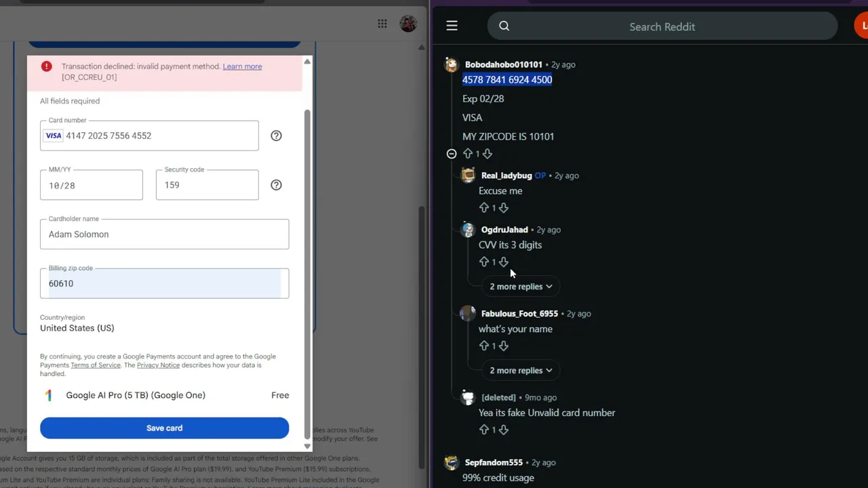The height and width of the screenshot is (488, 868).
Task: Click "Google AI Pro (5 TB) (Google One)" text
Action: (x=136, y=395)
